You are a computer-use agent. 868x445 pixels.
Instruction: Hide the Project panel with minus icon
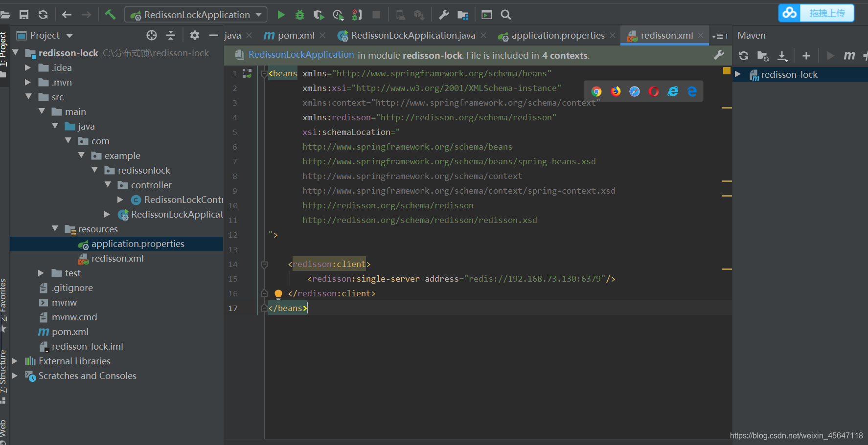point(214,35)
